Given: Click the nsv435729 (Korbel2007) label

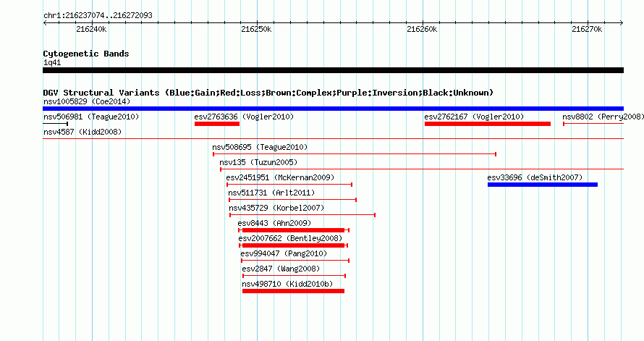Looking at the screenshot, I should click(x=276, y=208).
